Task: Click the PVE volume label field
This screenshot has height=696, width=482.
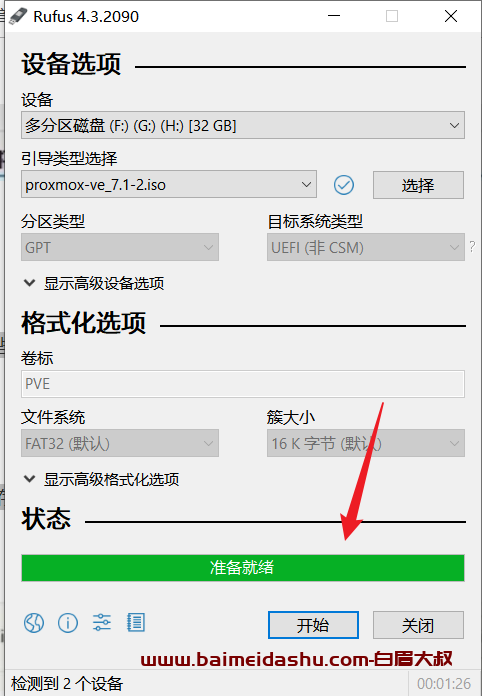Action: (x=243, y=384)
